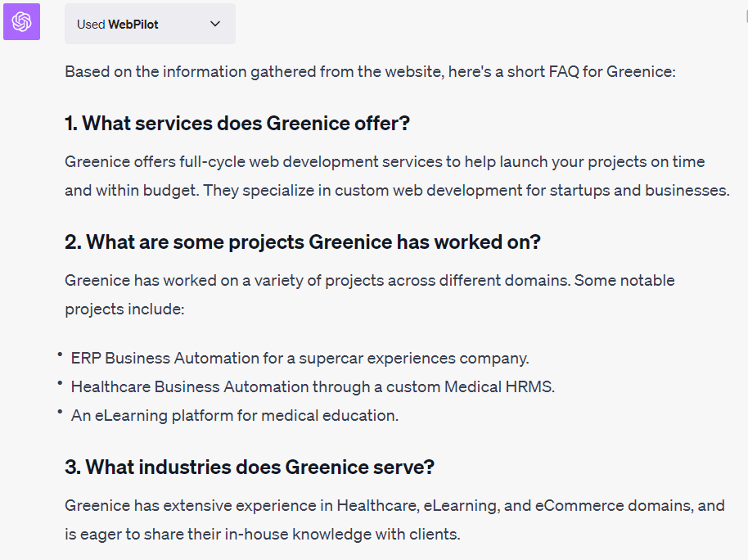Click the 'An eLearning platform' bullet item
This screenshot has height=560, width=748.
point(234,415)
